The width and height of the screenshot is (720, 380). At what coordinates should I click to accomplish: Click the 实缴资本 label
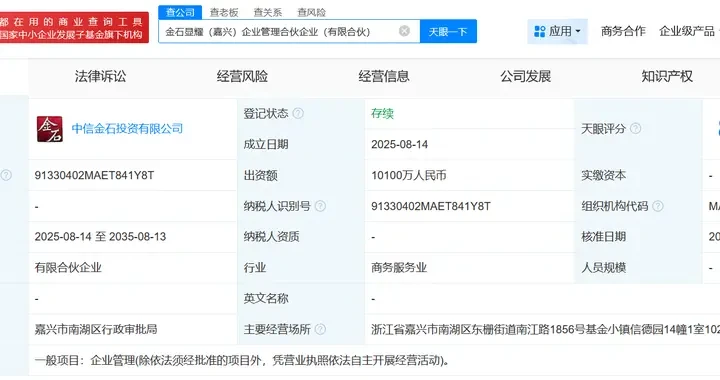(x=603, y=175)
